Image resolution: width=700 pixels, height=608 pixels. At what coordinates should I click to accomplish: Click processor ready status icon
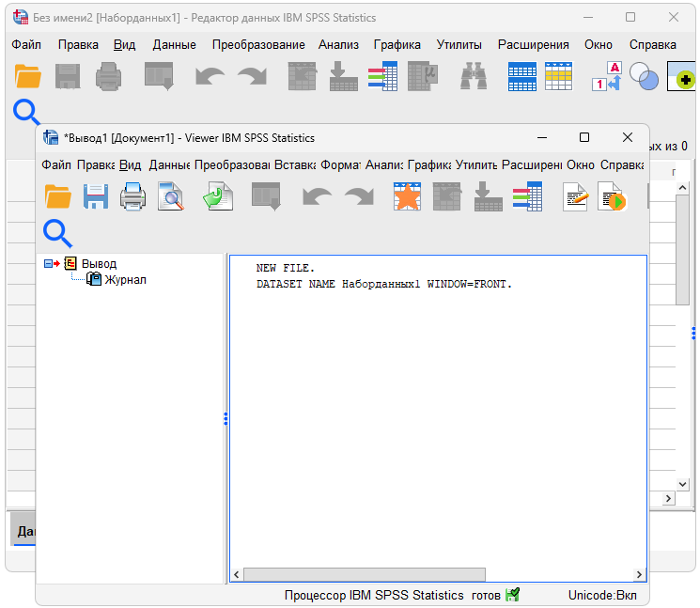pyautogui.click(x=512, y=595)
